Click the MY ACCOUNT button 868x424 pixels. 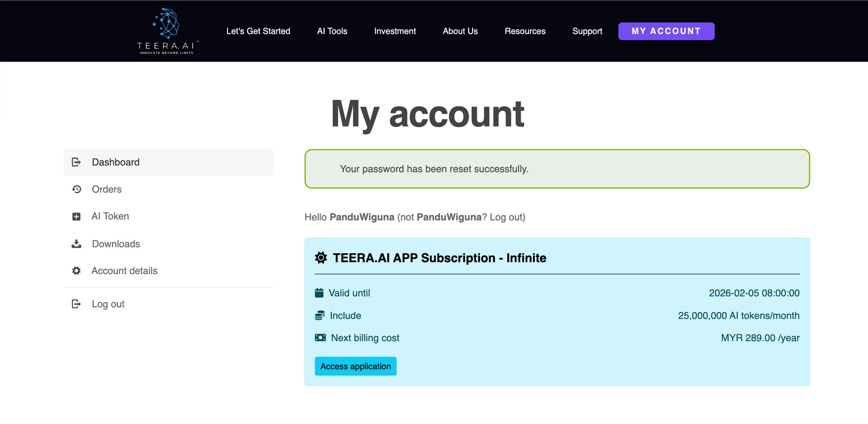click(666, 31)
